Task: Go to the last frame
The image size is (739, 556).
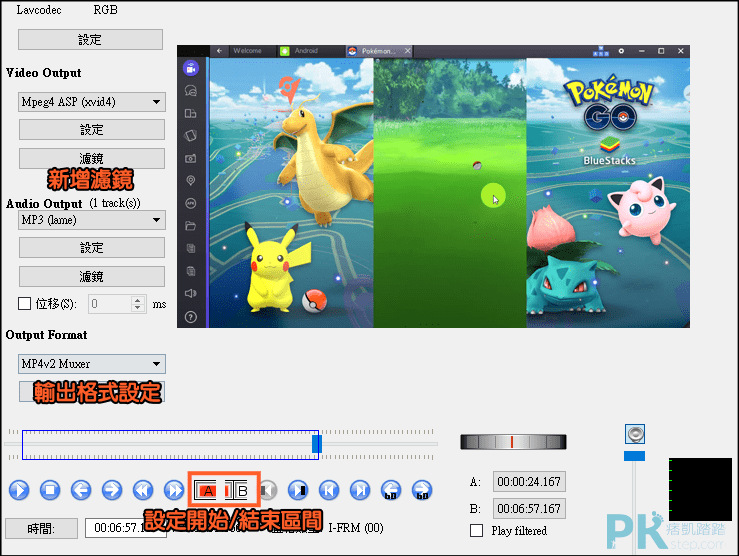Action: pyautogui.click(x=360, y=490)
